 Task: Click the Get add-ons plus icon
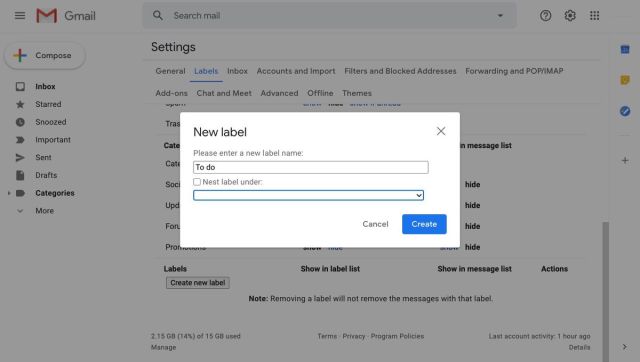pos(625,160)
